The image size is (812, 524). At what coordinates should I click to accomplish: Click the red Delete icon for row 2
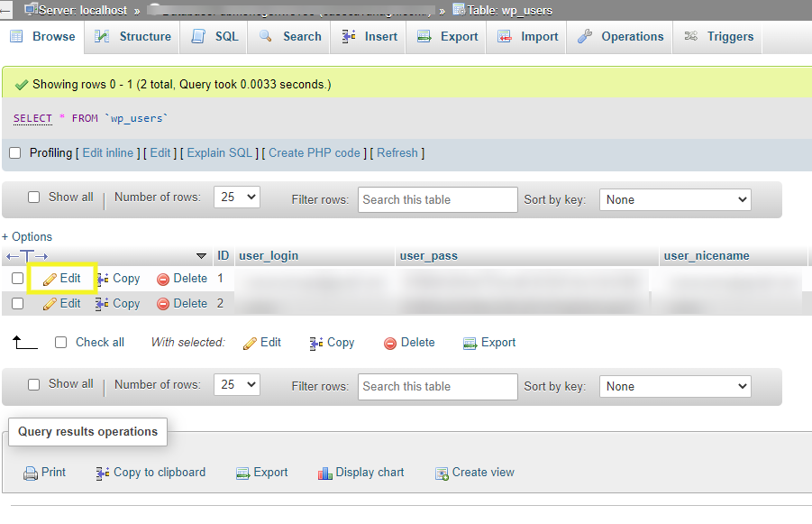coord(163,304)
